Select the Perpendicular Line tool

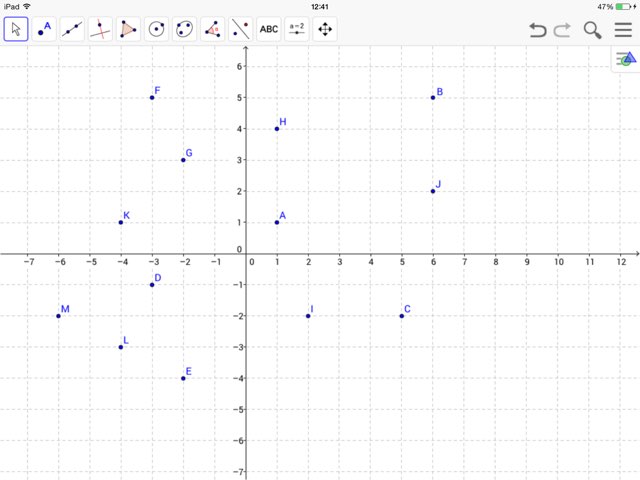coord(100,29)
